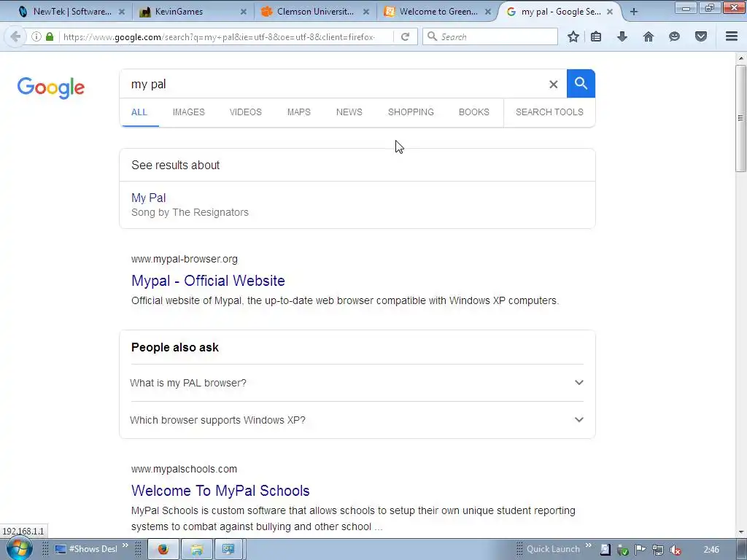Expand the Quick Launch toolbar chevron
This screenshot has height=560, width=747.
[x=589, y=545]
